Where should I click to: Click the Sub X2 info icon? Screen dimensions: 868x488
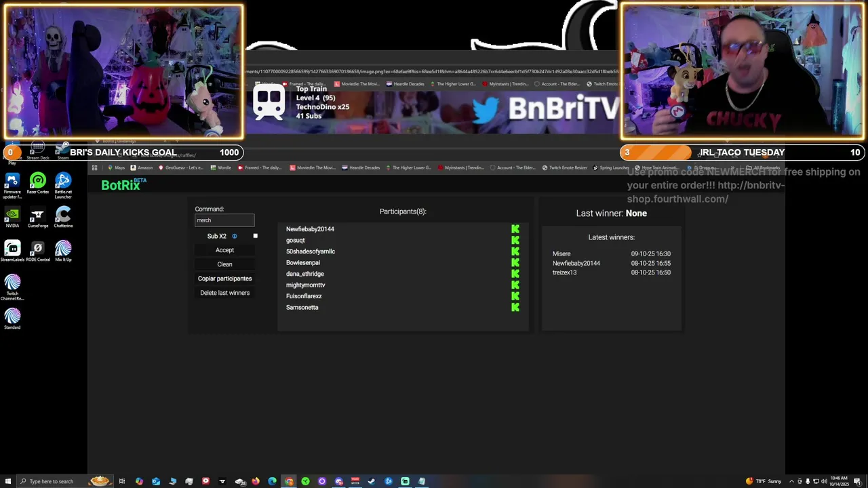click(x=235, y=236)
